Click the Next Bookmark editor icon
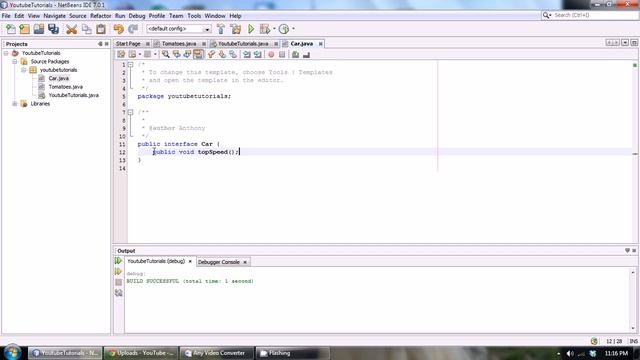 [222, 54]
